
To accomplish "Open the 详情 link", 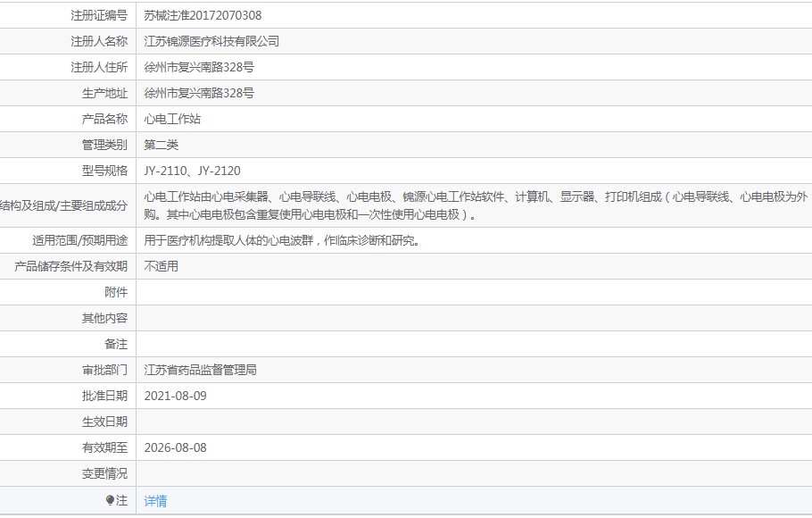I will 155,501.
